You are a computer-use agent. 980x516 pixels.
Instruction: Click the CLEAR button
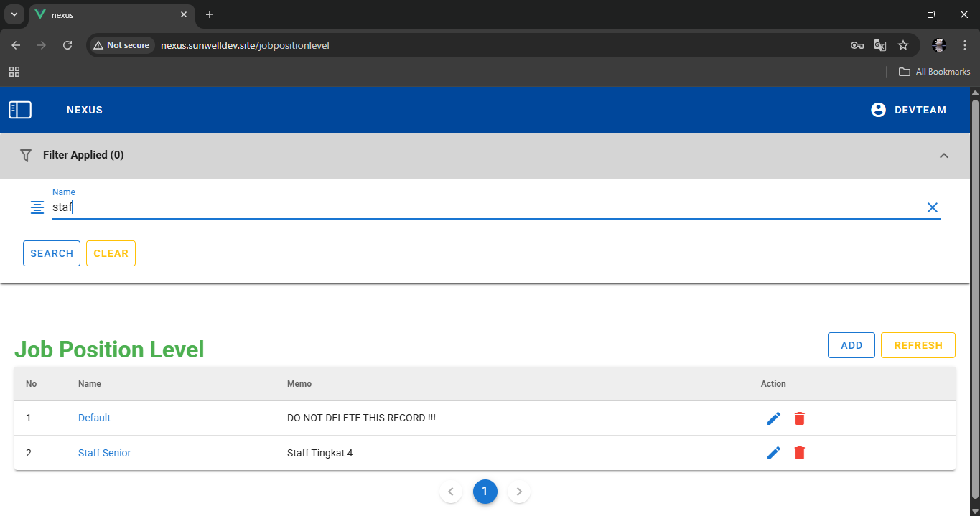tap(111, 253)
